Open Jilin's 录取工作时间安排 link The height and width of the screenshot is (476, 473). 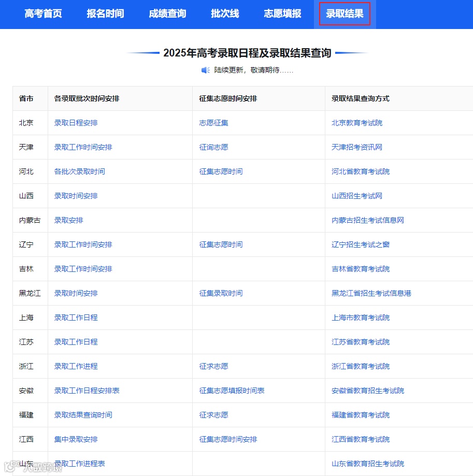[x=83, y=269]
